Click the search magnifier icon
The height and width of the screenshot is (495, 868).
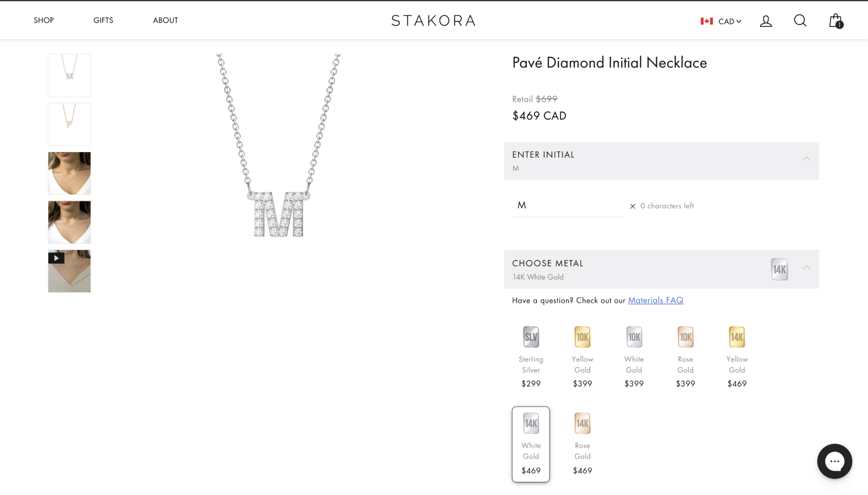click(x=800, y=21)
